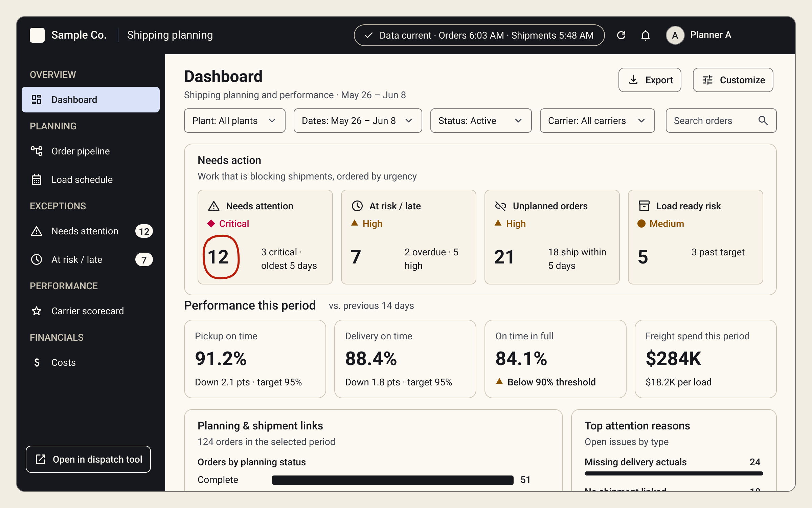
Task: Click the Complete orders progress bar
Action: pos(393,480)
